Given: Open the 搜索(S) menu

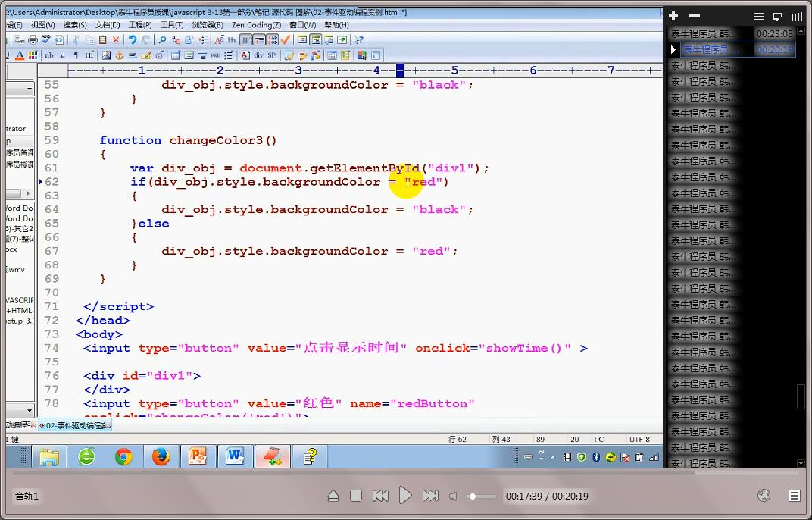Looking at the screenshot, I should pyautogui.click(x=74, y=25).
